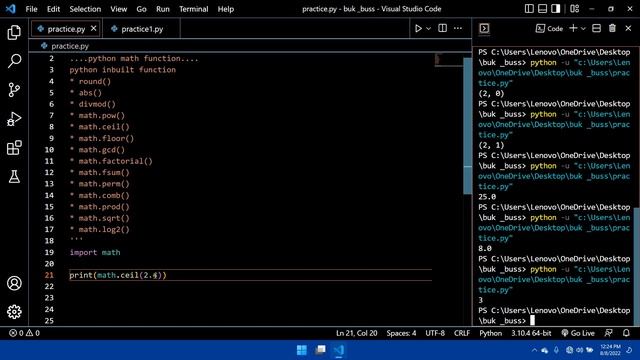Click practice.py in the breadcrumb

(x=70, y=46)
